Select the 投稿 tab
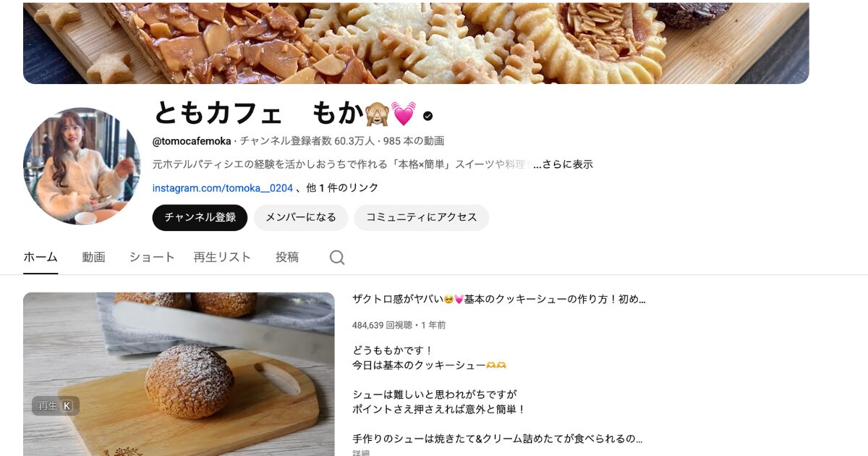Screen dimensions: 868x456 287,257
